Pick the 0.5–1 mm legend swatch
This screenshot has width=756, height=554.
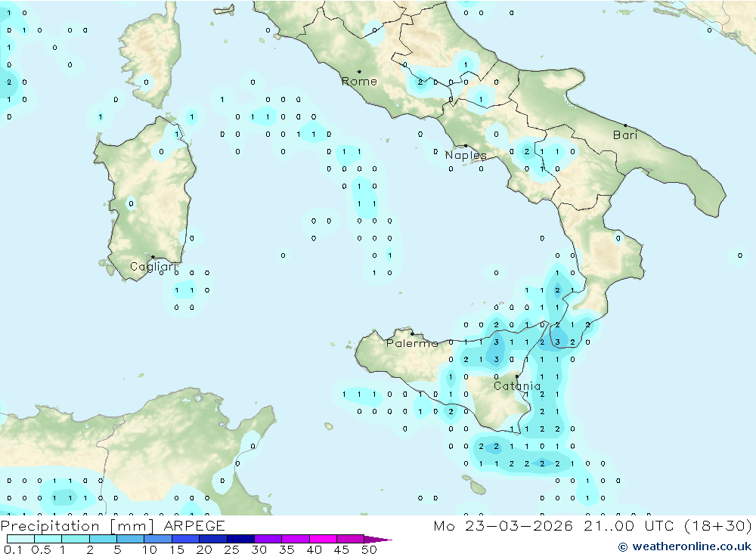[x=48, y=539]
